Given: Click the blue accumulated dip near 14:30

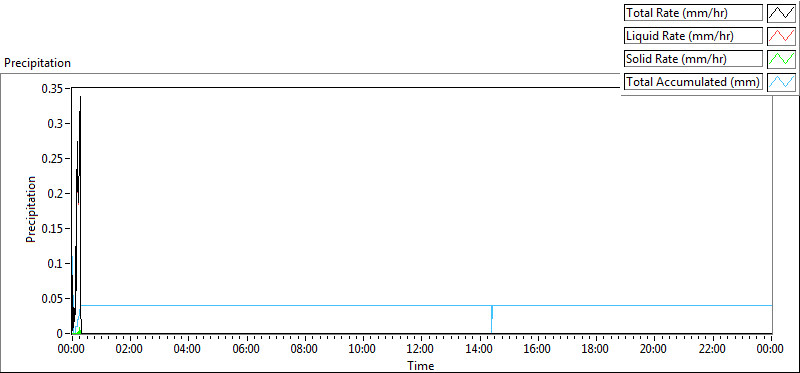Looking at the screenshot, I should [492, 319].
